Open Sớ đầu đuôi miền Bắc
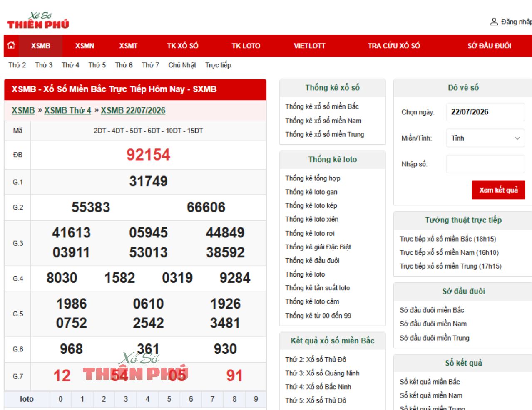 point(432,310)
